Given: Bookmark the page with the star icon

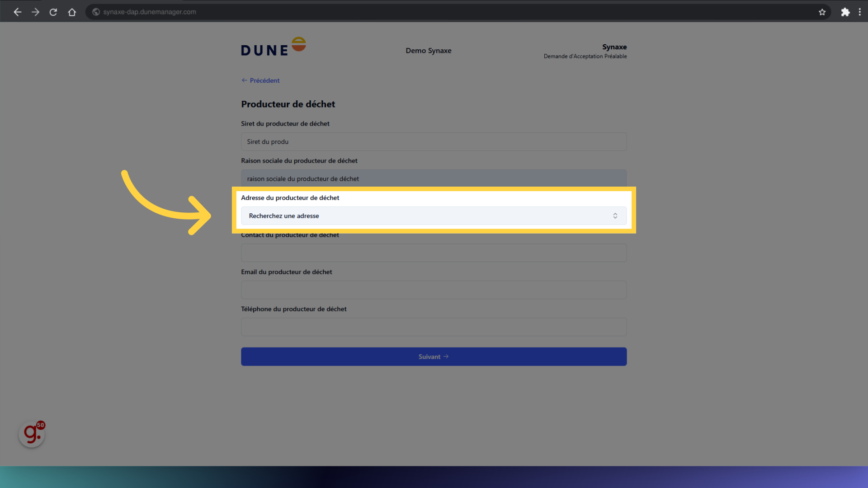Looking at the screenshot, I should coord(822,12).
